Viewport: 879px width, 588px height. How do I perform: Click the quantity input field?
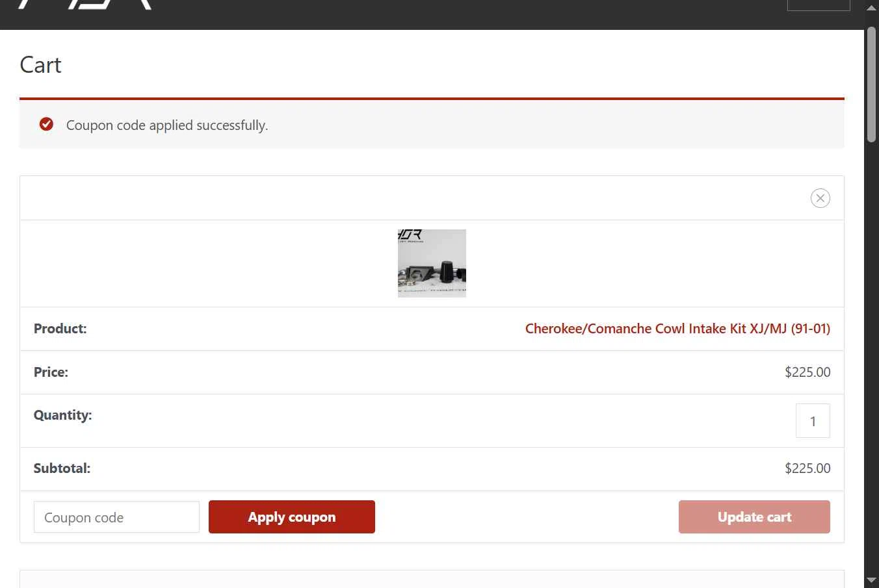813,421
